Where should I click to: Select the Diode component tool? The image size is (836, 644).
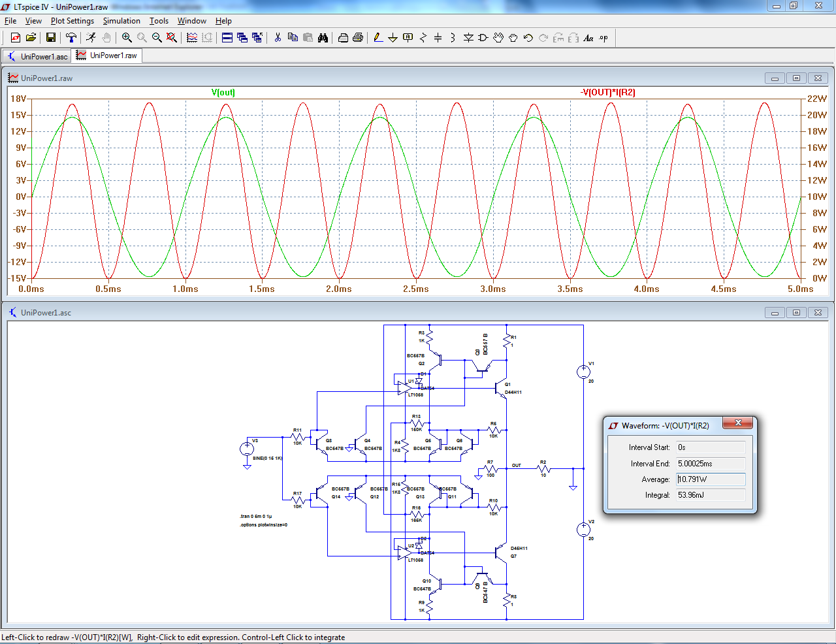click(468, 38)
